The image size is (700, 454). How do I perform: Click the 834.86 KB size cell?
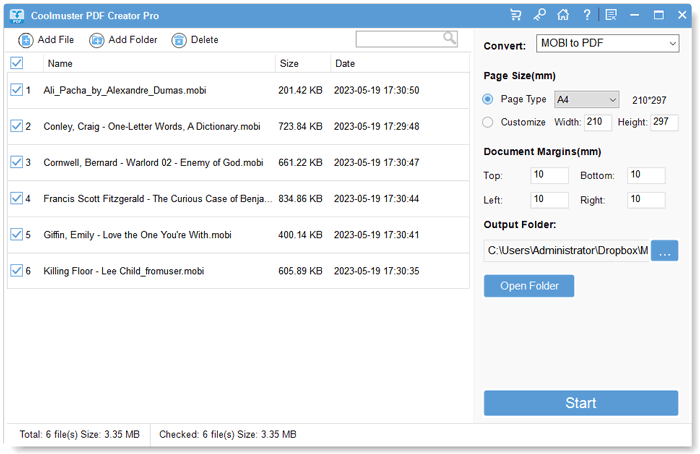[x=300, y=199]
